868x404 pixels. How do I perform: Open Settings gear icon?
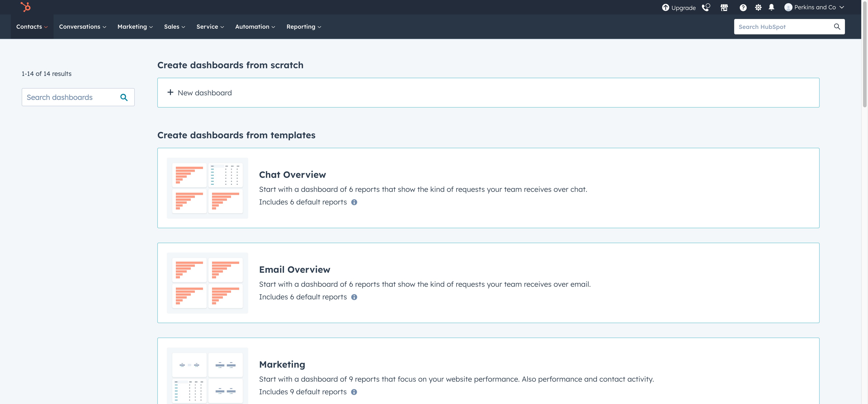point(758,7)
